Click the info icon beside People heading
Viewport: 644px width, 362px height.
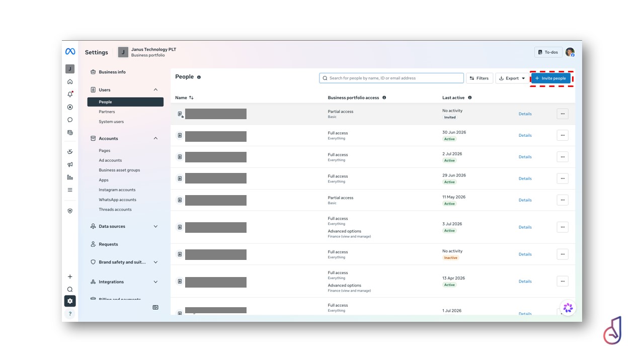199,77
